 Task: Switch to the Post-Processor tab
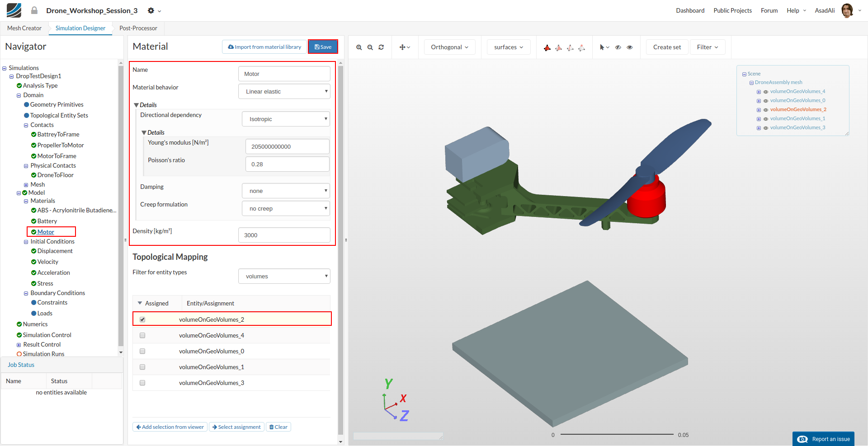point(138,28)
